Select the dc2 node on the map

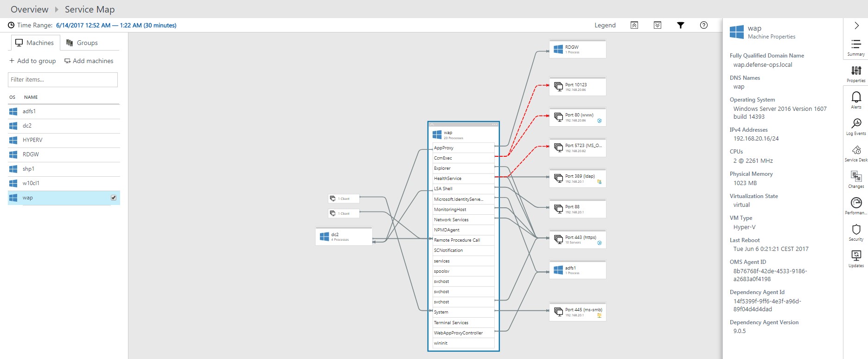click(344, 237)
